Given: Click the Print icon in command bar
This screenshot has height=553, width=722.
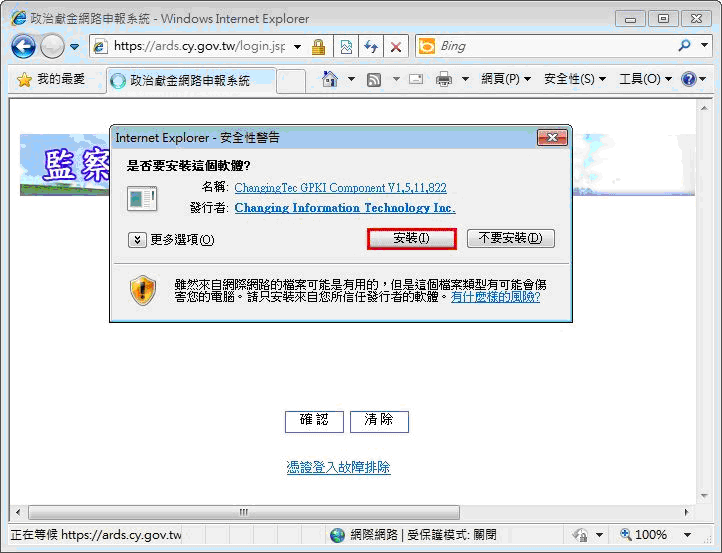Looking at the screenshot, I should 444,79.
